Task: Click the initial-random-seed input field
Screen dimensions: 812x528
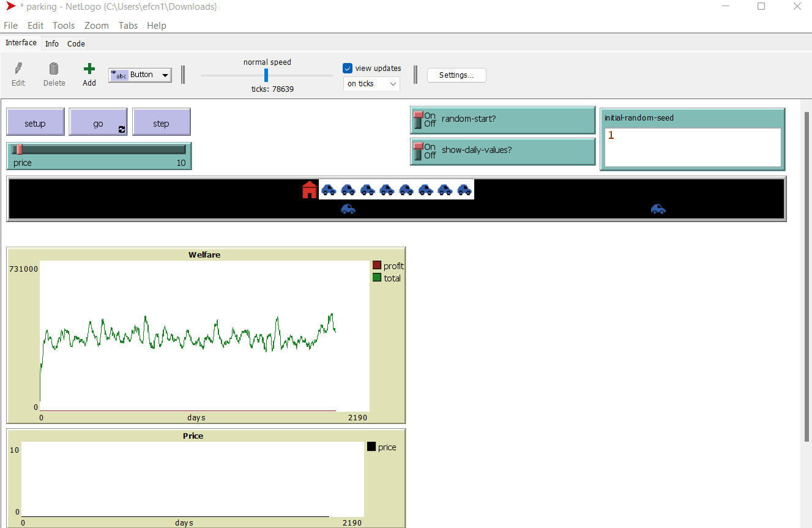Action: (x=692, y=147)
